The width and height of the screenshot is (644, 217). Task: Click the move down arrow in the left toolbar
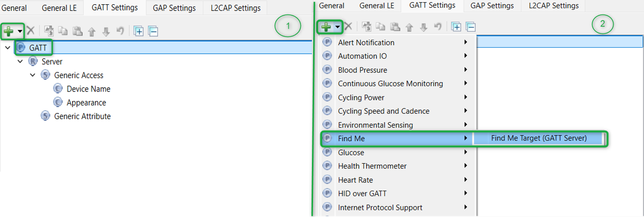point(106,32)
